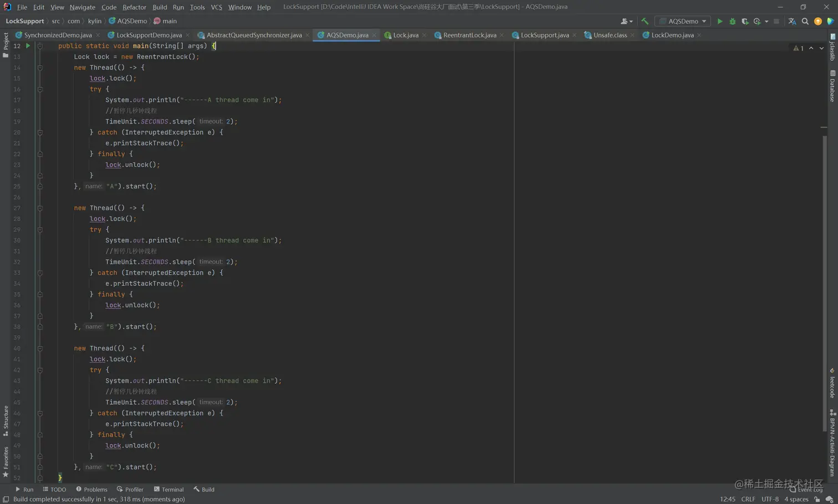
Task: Open the Profiler tool window
Action: tap(130, 490)
